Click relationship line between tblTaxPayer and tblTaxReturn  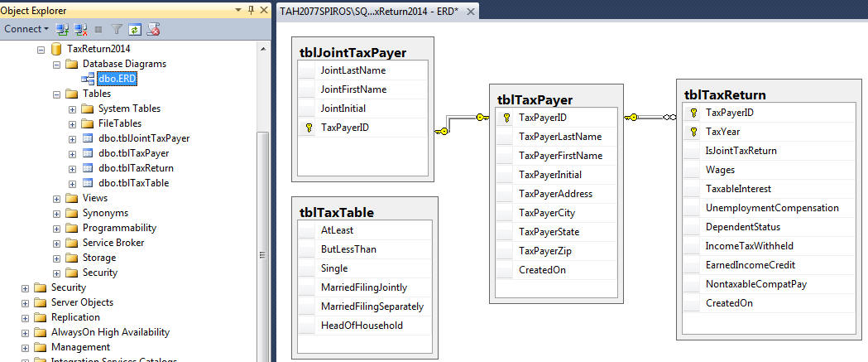click(650, 117)
